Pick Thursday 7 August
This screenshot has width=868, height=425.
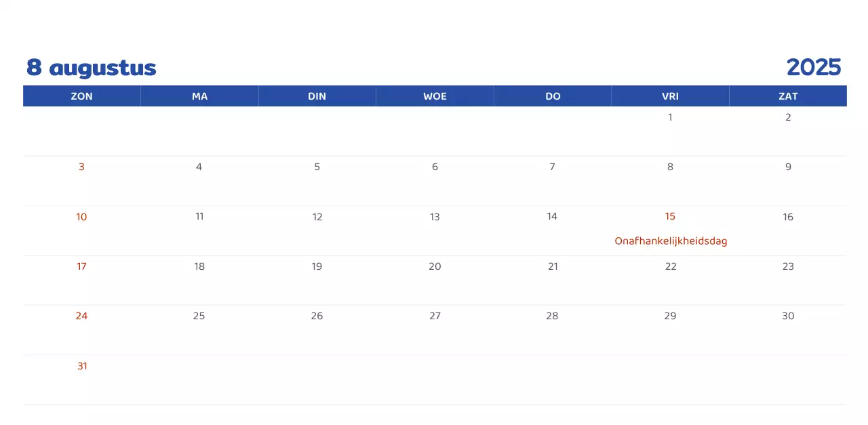[x=552, y=167]
